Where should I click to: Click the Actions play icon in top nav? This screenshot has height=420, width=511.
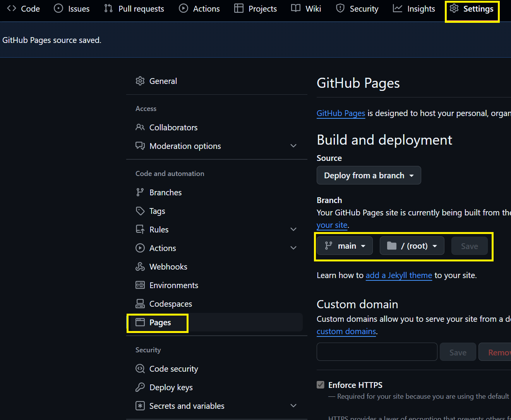(x=183, y=8)
